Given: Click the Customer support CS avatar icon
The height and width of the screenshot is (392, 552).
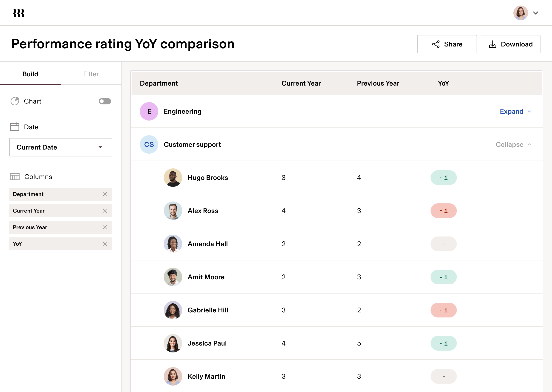Looking at the screenshot, I should click(x=149, y=144).
